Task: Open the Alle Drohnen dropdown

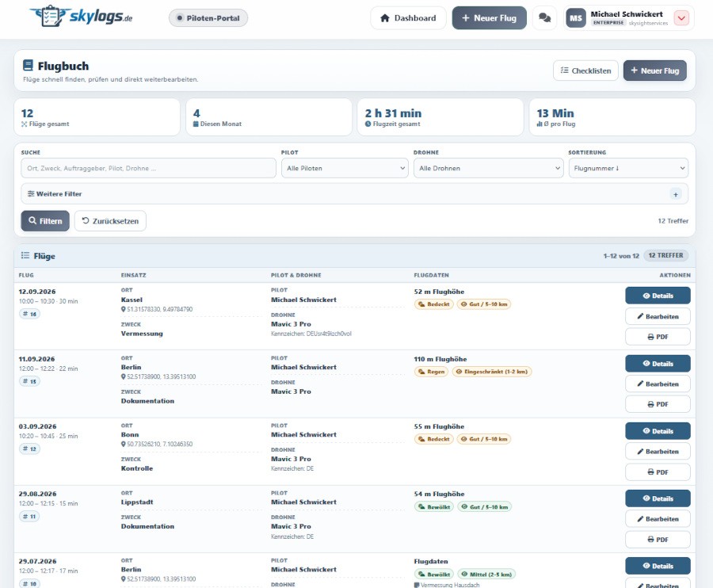Action: click(488, 168)
